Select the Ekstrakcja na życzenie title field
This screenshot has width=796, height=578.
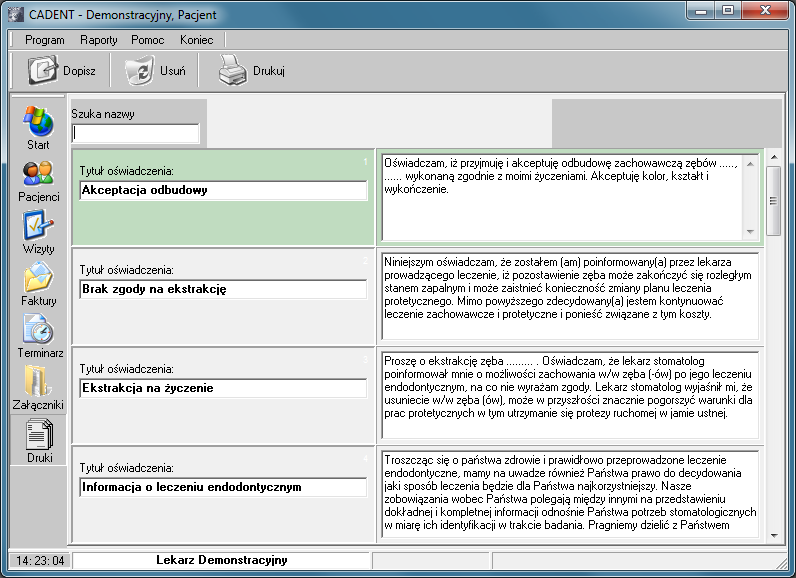coord(223,388)
